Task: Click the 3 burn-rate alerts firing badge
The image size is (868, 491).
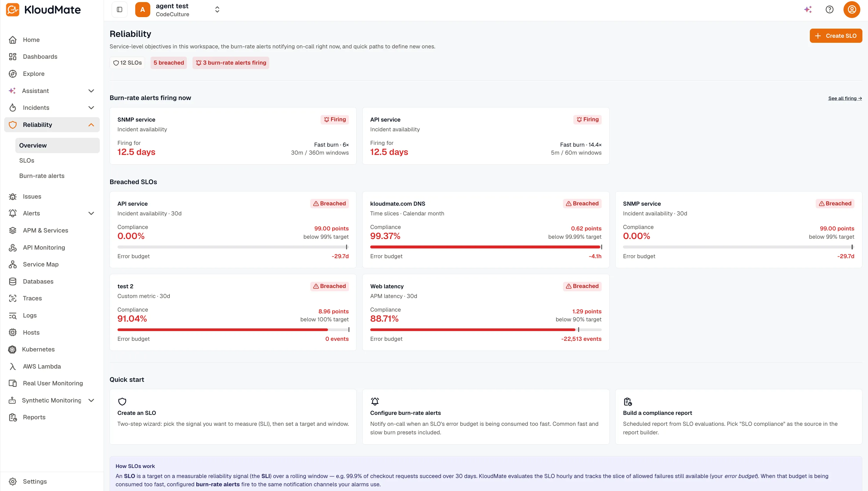Action: [x=231, y=63]
